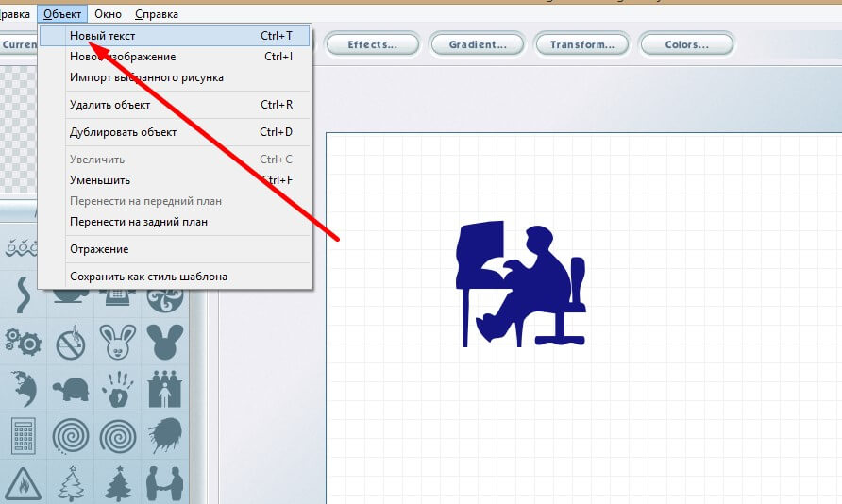This screenshot has height=504, width=842.
Task: Choose the rabbit face clipart
Action: [118, 342]
